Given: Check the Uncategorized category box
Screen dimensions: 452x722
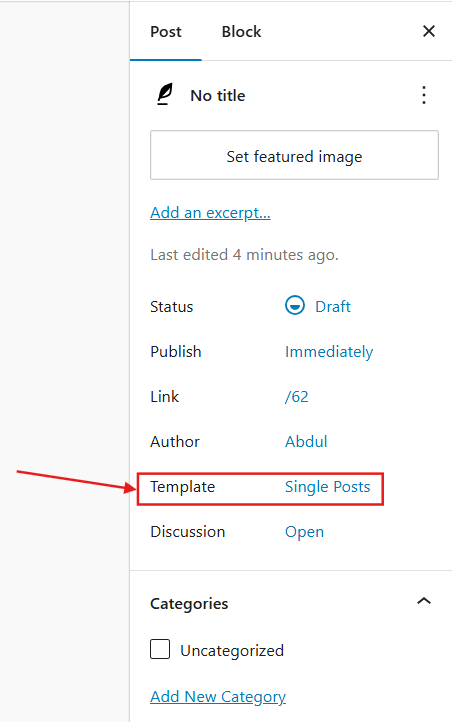Looking at the screenshot, I should pos(160,649).
